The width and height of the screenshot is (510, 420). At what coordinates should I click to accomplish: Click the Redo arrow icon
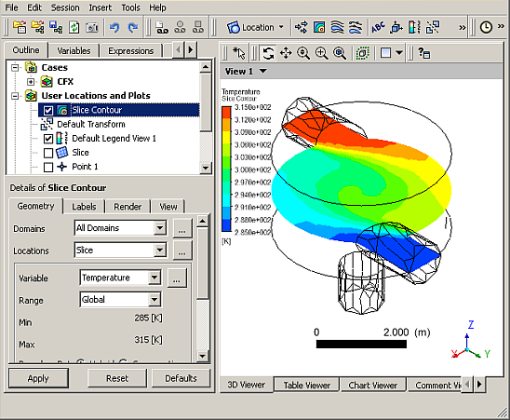pyautogui.click(x=133, y=27)
